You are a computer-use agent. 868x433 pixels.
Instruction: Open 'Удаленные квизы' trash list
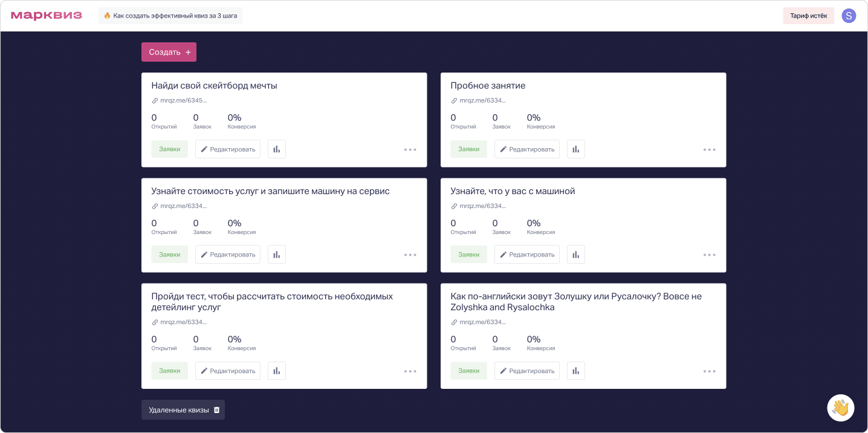183,410
